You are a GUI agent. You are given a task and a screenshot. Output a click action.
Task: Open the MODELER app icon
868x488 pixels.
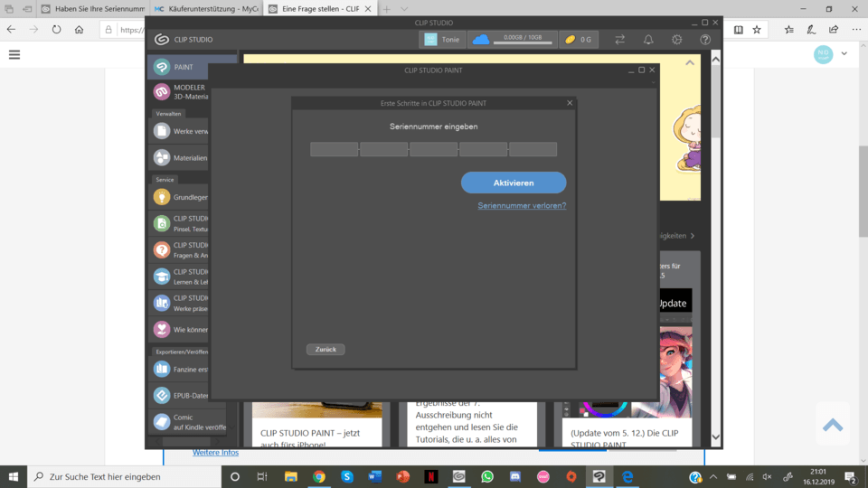[162, 92]
